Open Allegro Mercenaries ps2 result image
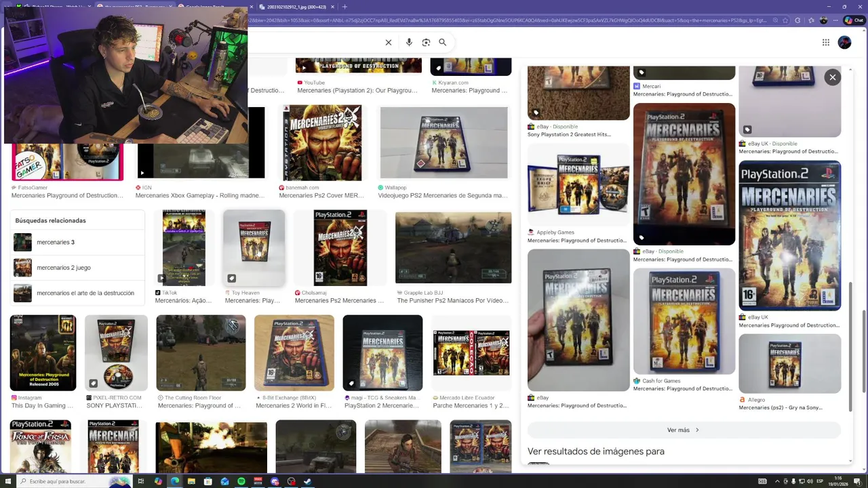Viewport: 868px width, 488px height. 789,363
